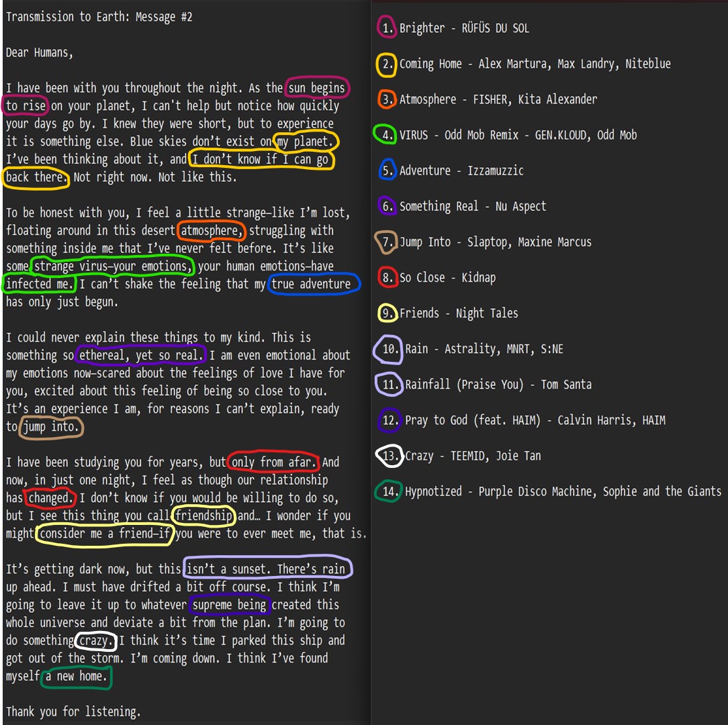Click the phrase "consider me a friend—if"
Screen dimensions: 728x725
105,534
